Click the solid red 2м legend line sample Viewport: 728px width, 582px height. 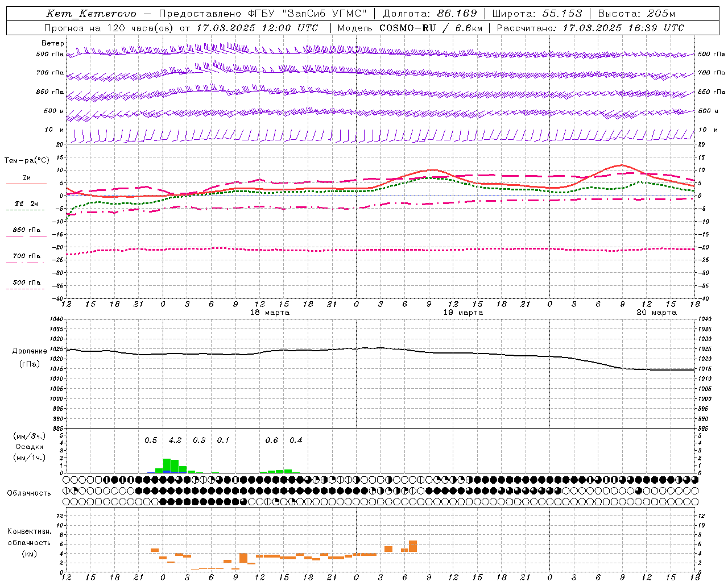(26, 184)
